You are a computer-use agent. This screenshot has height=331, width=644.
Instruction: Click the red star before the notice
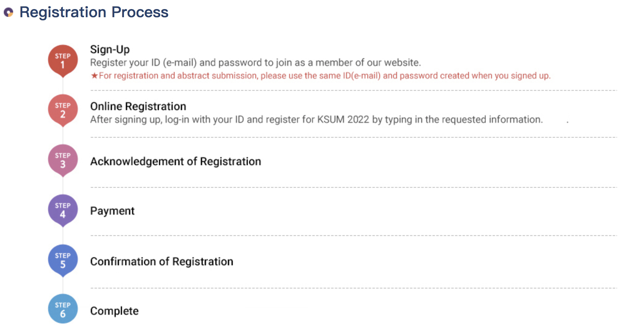point(94,76)
